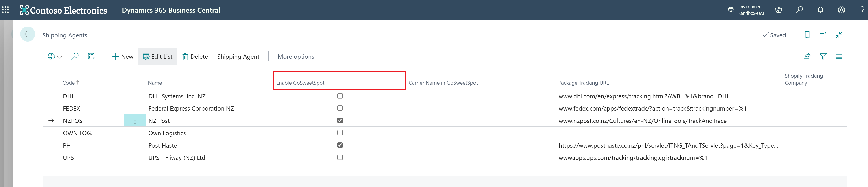Open the settings gear

pos(841,10)
